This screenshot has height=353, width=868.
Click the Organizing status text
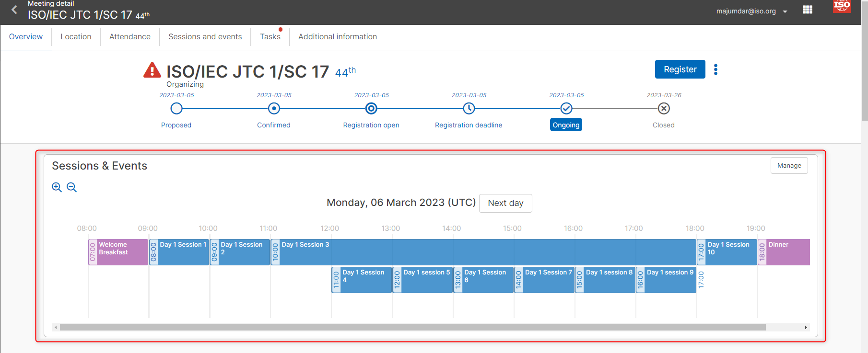tap(185, 84)
